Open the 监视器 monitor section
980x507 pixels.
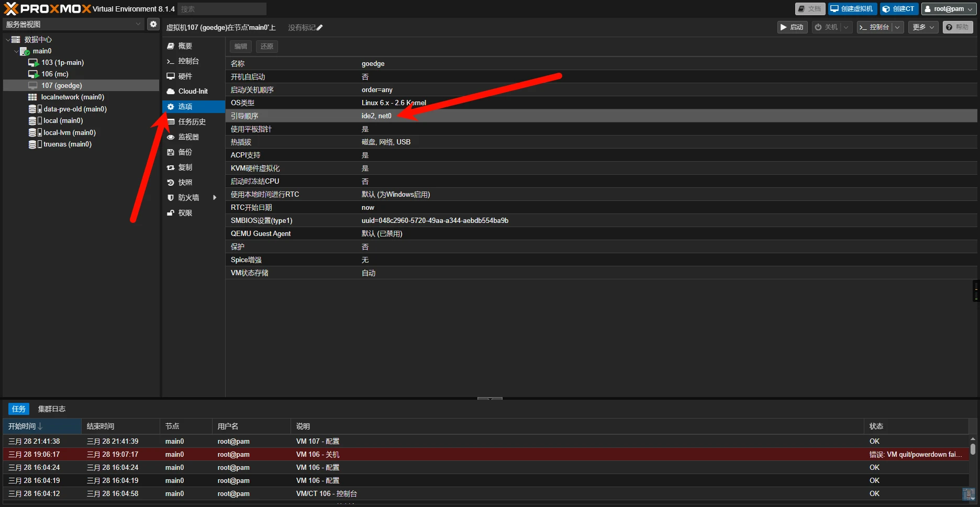(x=188, y=137)
